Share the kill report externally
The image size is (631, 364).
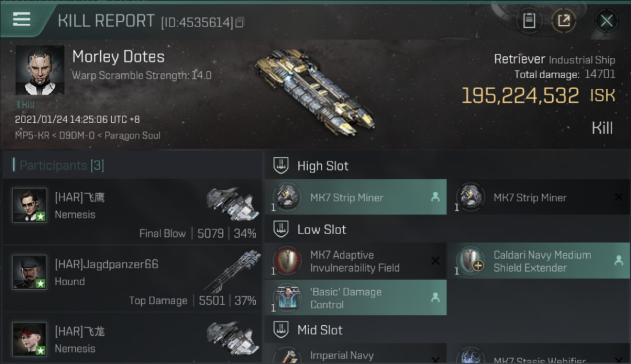point(564,20)
